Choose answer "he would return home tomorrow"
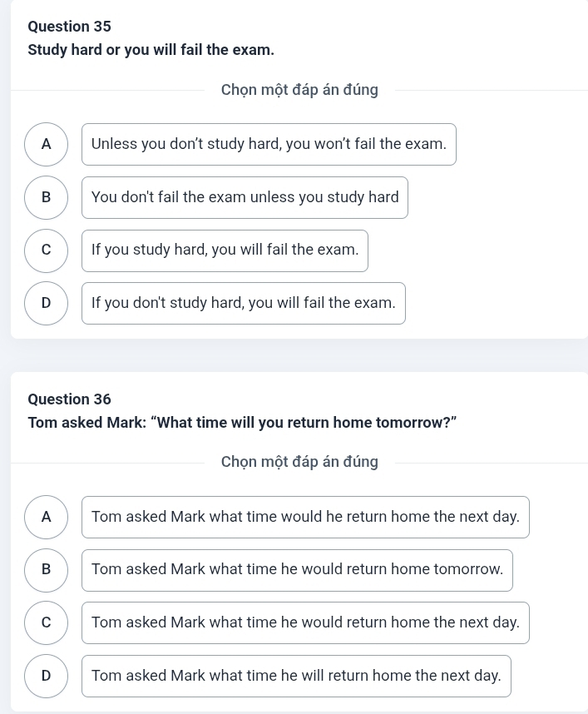This screenshot has height=714, width=588. click(297, 570)
